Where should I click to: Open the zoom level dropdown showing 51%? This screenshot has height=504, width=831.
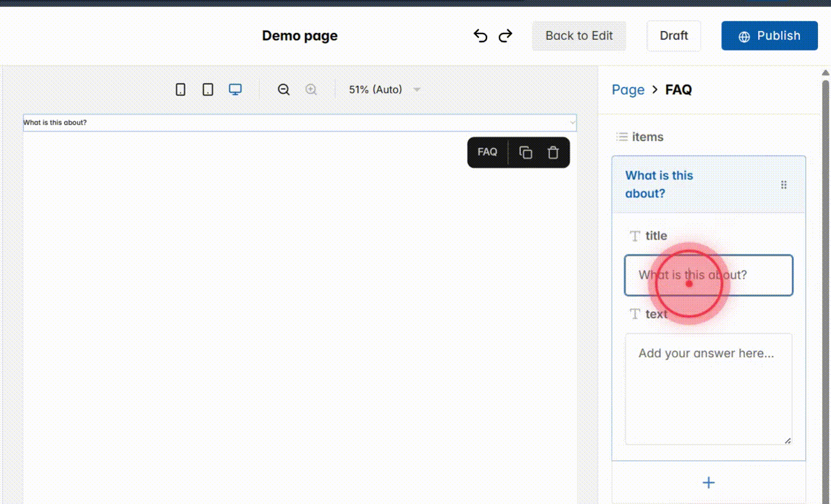(x=384, y=89)
